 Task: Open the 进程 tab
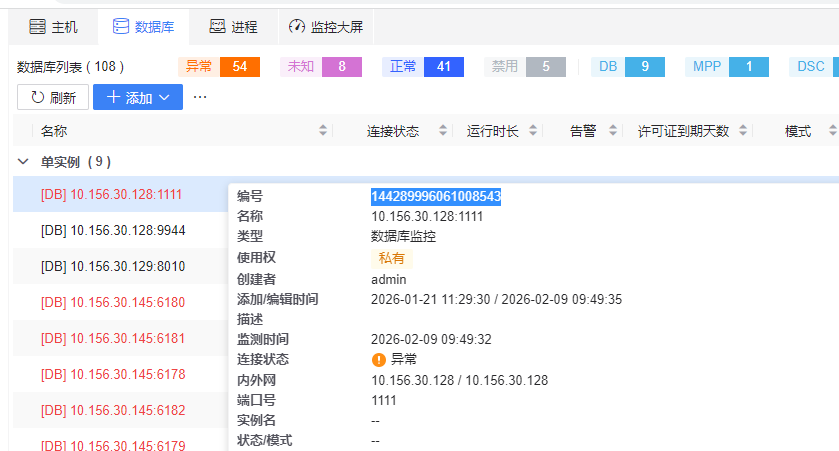[233, 27]
